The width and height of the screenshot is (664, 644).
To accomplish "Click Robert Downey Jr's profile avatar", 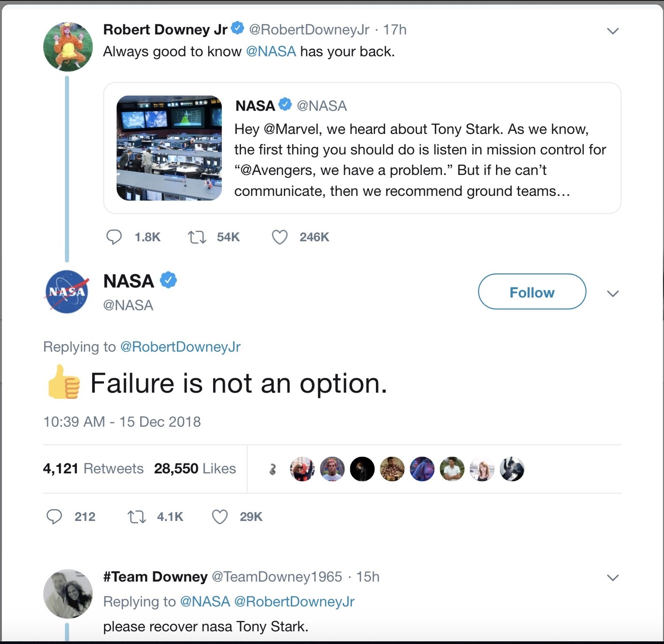I will (68, 47).
